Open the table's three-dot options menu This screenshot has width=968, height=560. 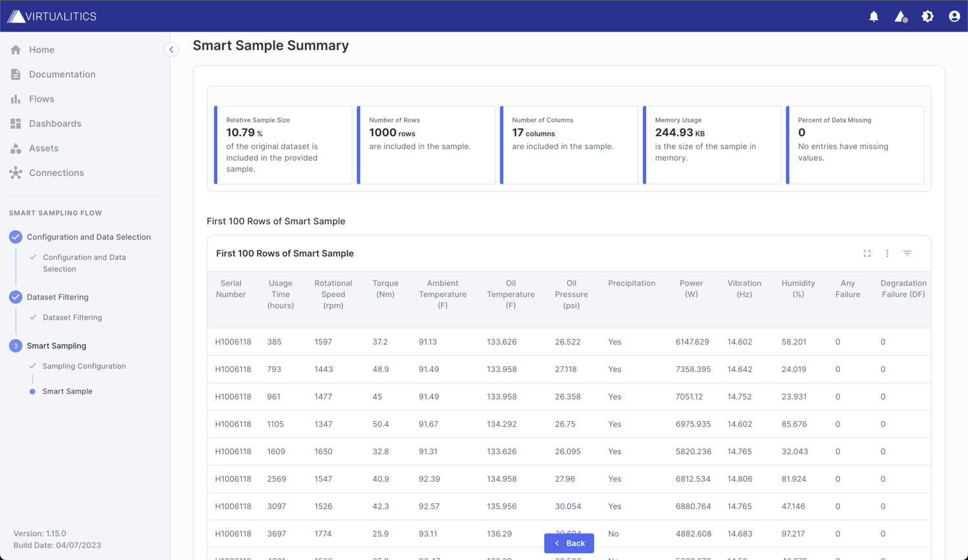[887, 253]
